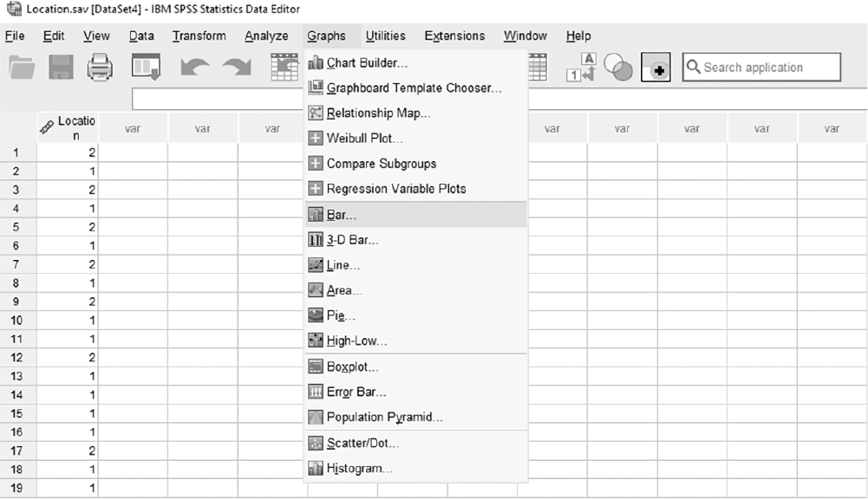Click the Save file toolbar icon
This screenshot has width=868, height=499.
click(x=61, y=68)
